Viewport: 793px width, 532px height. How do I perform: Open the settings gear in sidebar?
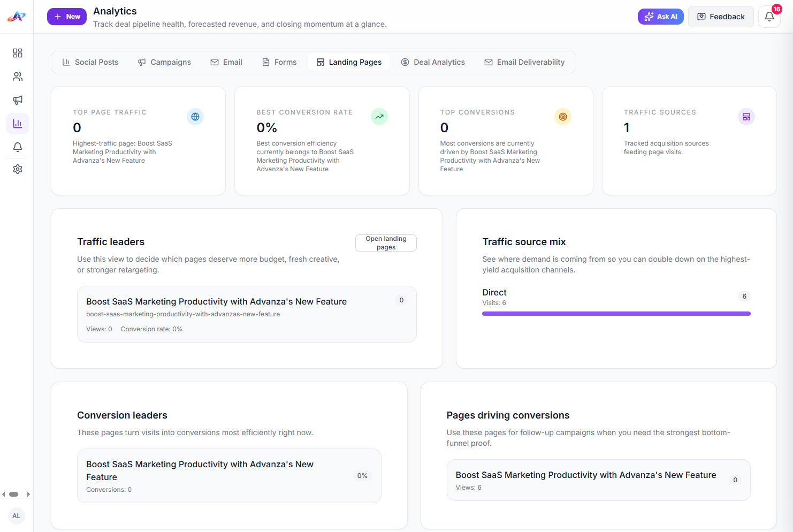pyautogui.click(x=18, y=169)
